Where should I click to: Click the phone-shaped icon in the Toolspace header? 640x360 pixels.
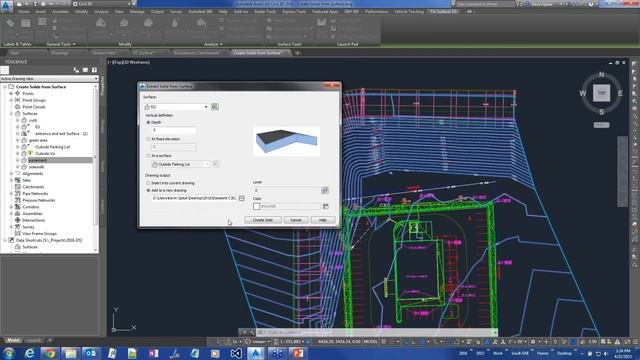click(x=76, y=70)
